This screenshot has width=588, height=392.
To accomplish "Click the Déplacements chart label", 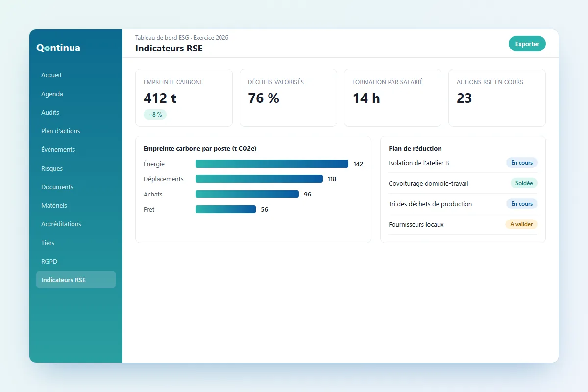I will 164,179.
